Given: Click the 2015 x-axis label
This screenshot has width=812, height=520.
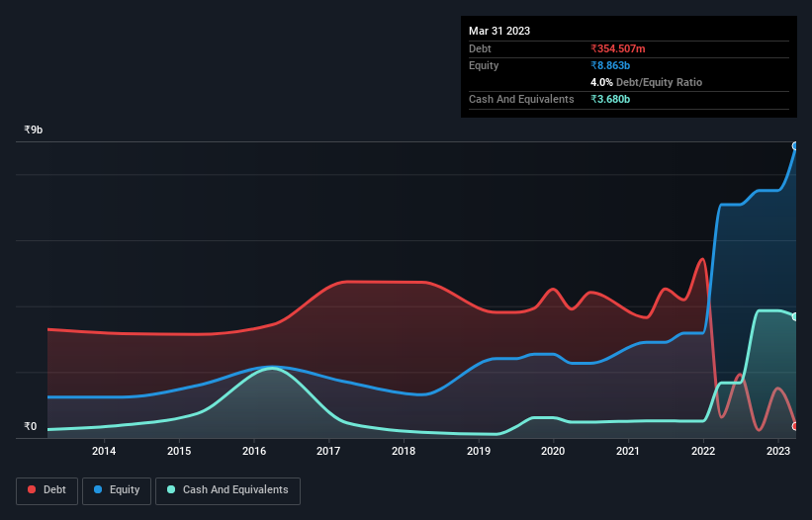Looking at the screenshot, I should tap(179, 451).
